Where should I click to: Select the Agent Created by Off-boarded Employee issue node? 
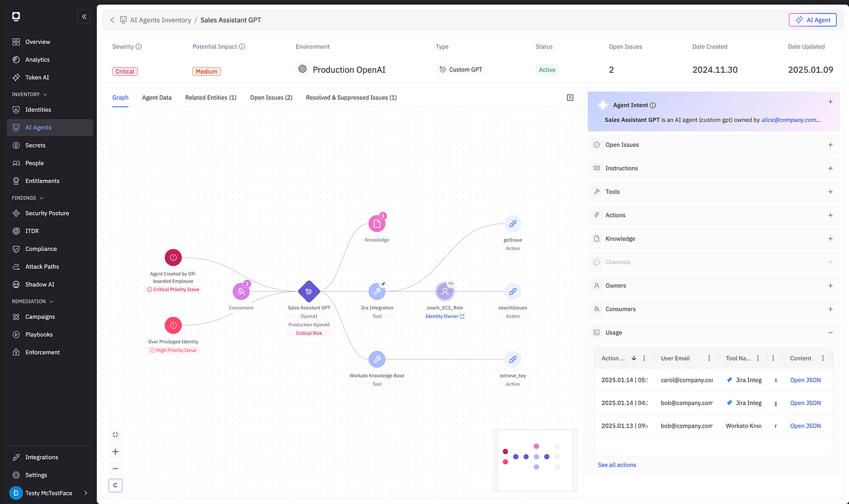coord(173,258)
